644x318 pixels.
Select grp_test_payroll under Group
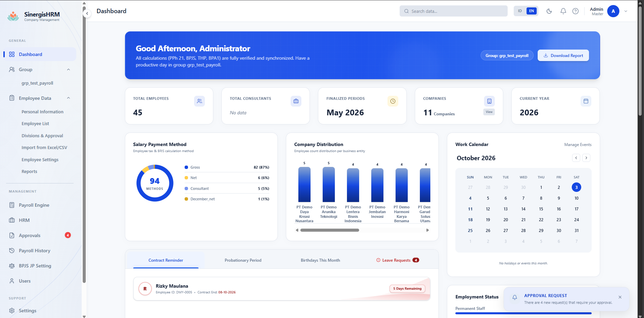37,83
